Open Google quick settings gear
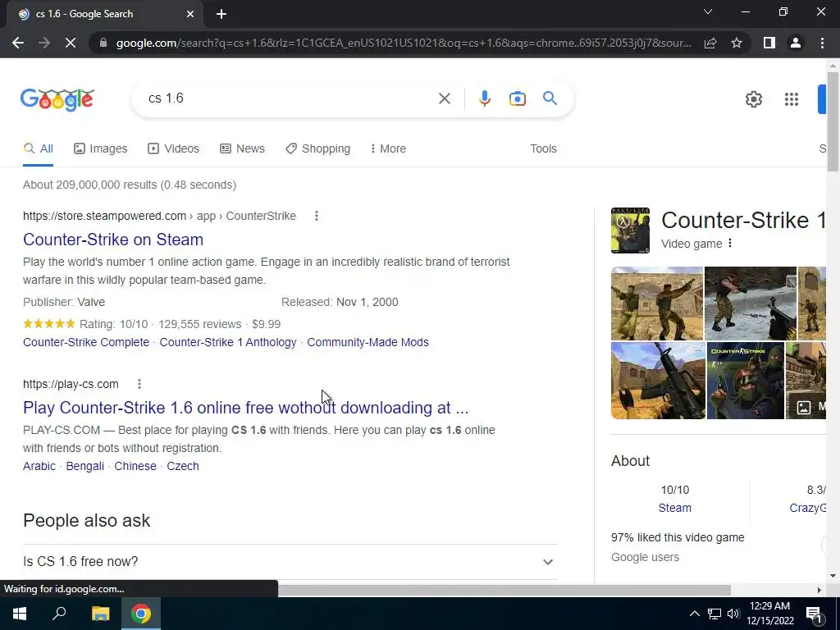840x630 pixels. tap(754, 99)
